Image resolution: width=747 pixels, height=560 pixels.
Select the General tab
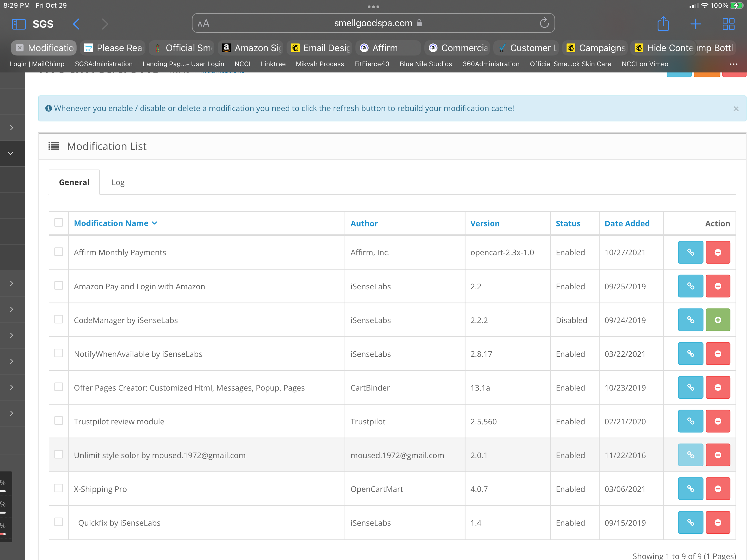[x=74, y=182]
